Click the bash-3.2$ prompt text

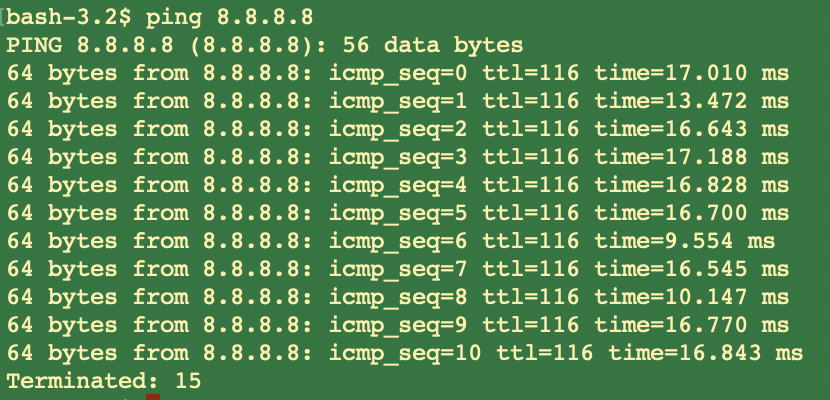click(68, 17)
